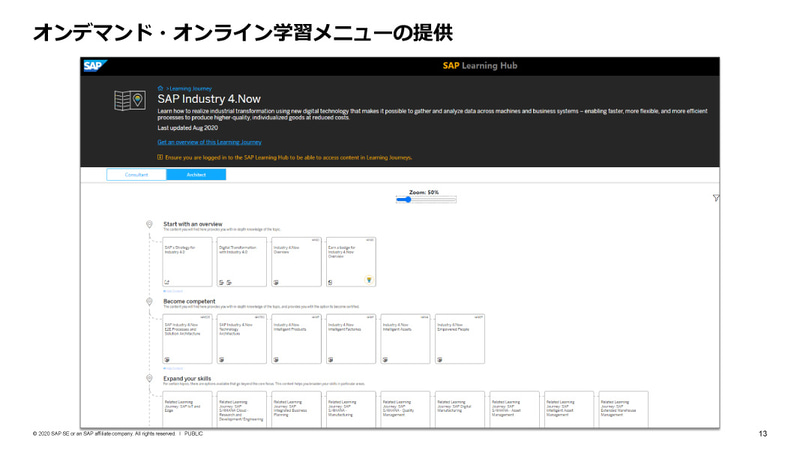Open Industry 4.Now Intelligent Factories card
The image size is (800, 450).
point(351,339)
